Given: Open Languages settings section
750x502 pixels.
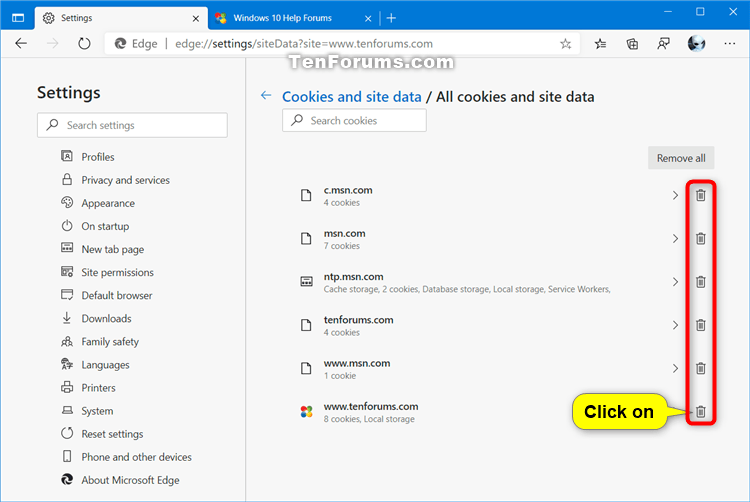Looking at the screenshot, I should tap(95, 364).
